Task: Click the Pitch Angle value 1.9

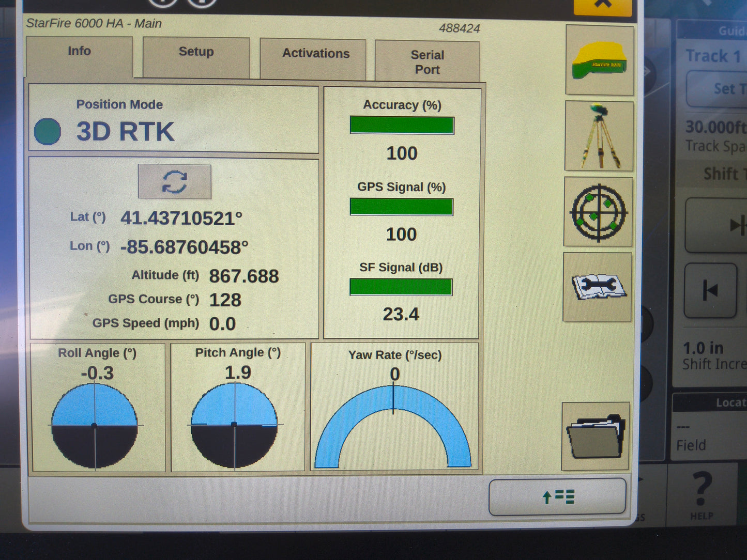Action: [238, 372]
